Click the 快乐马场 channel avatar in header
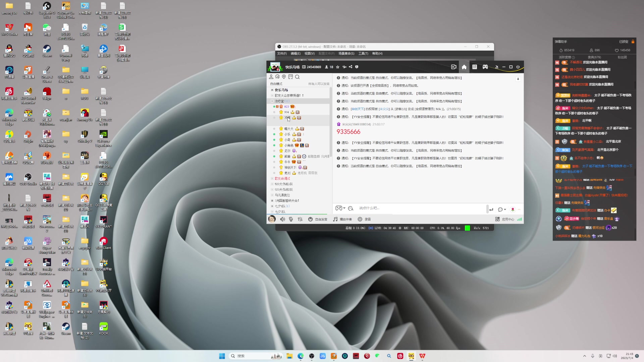The image size is (644, 362). pos(275,67)
